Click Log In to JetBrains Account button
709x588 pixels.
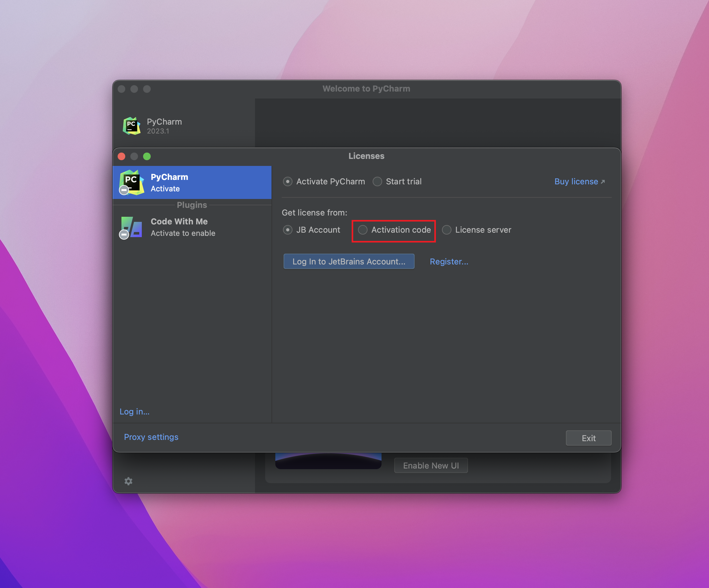pyautogui.click(x=349, y=262)
